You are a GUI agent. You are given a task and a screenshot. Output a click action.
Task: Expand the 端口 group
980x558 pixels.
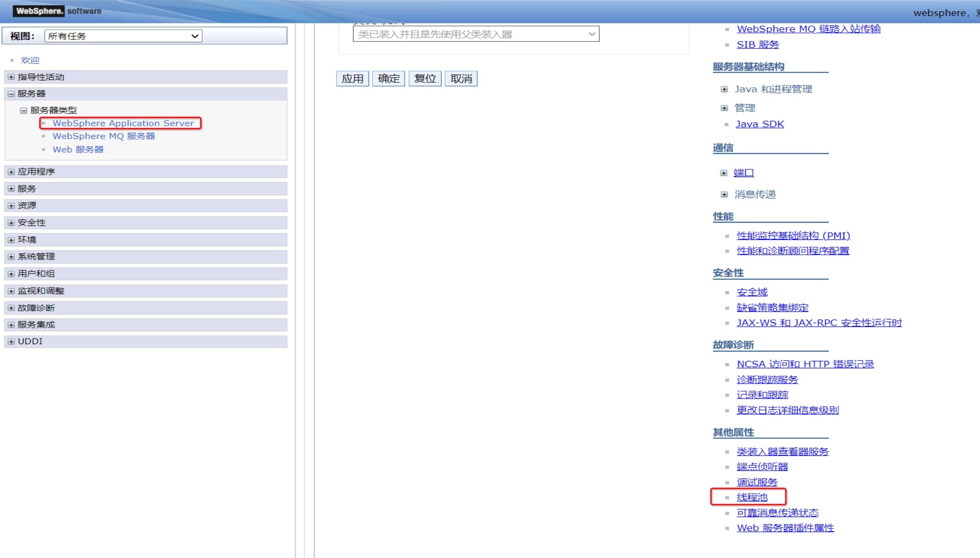[x=723, y=173]
